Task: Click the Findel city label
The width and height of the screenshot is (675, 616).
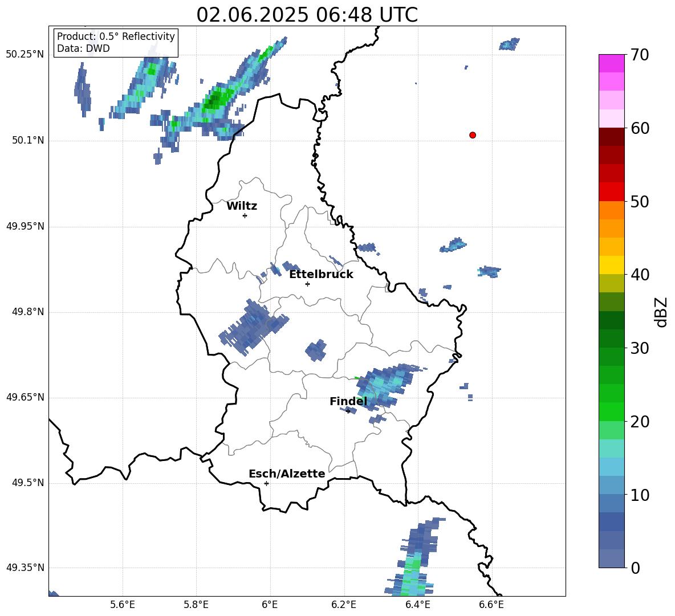Action: point(348,401)
